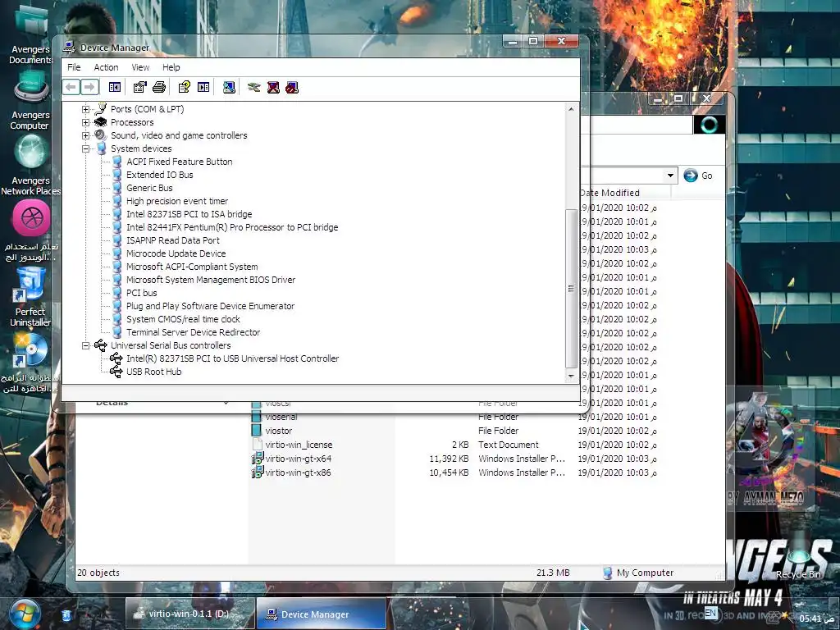
Task: Select Microcode Update Device
Action: 176,253
